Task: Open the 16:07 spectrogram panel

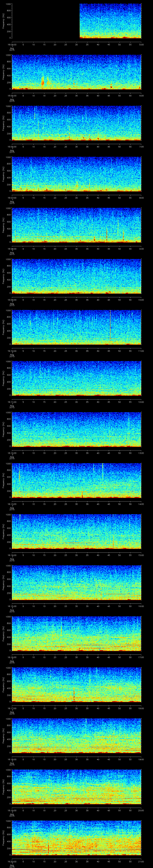Action: (76, 174)
